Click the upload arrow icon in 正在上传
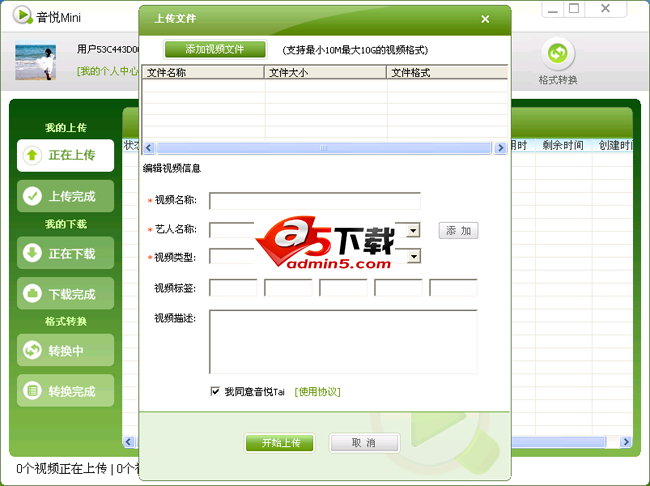 [x=32, y=155]
